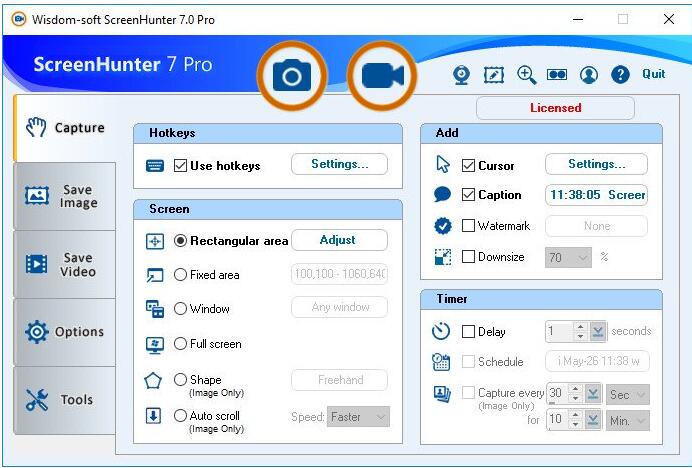Click Quit to exit ScreenHunter
Image resolution: width=692 pixels, height=468 pixels.
pyautogui.click(x=654, y=74)
